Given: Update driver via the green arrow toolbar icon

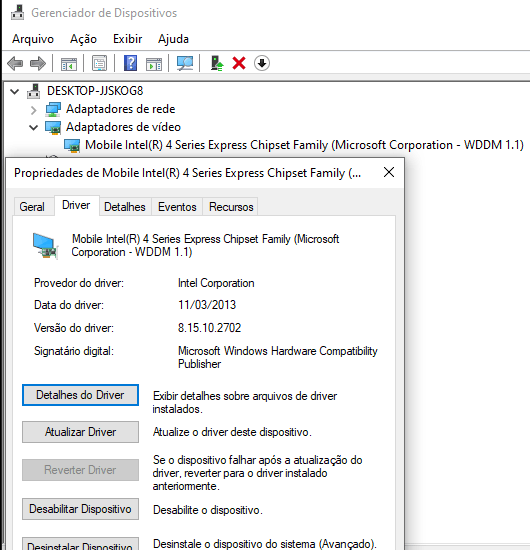Looking at the screenshot, I should [217, 63].
